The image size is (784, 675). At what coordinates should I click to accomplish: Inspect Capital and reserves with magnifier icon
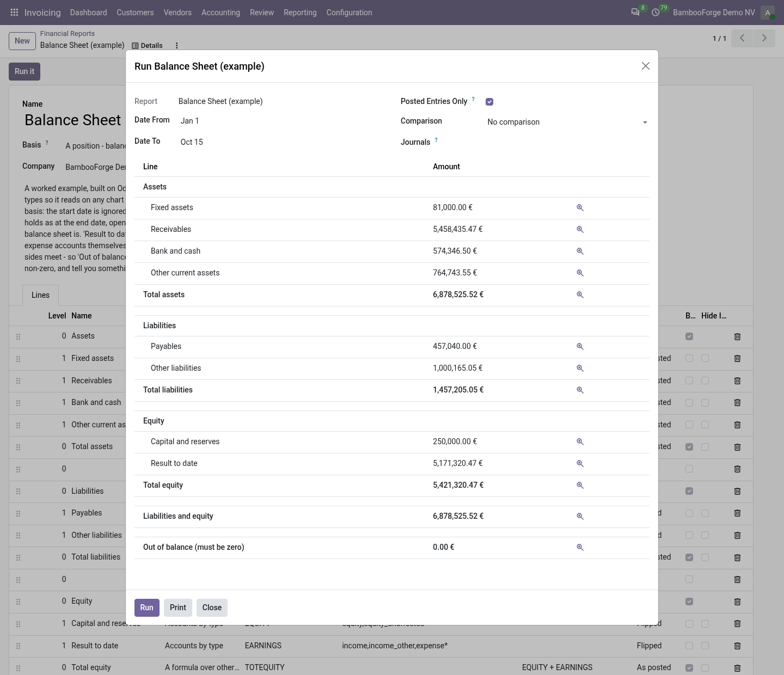[x=580, y=442]
